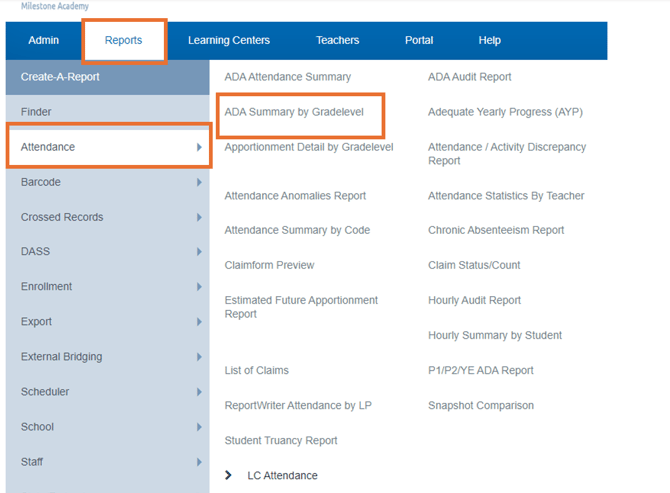
Task: Click the Scheduler arrow icon
Action: click(x=199, y=392)
